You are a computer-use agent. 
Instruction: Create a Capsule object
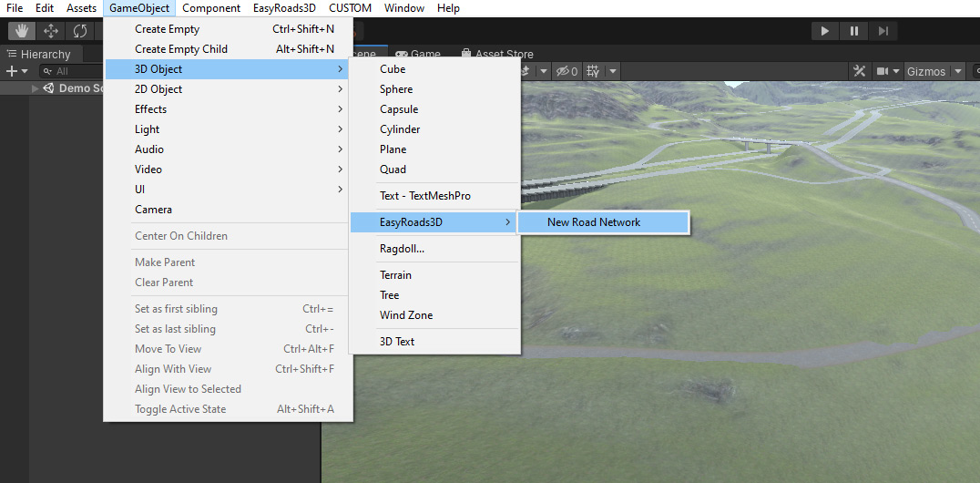click(434, 108)
